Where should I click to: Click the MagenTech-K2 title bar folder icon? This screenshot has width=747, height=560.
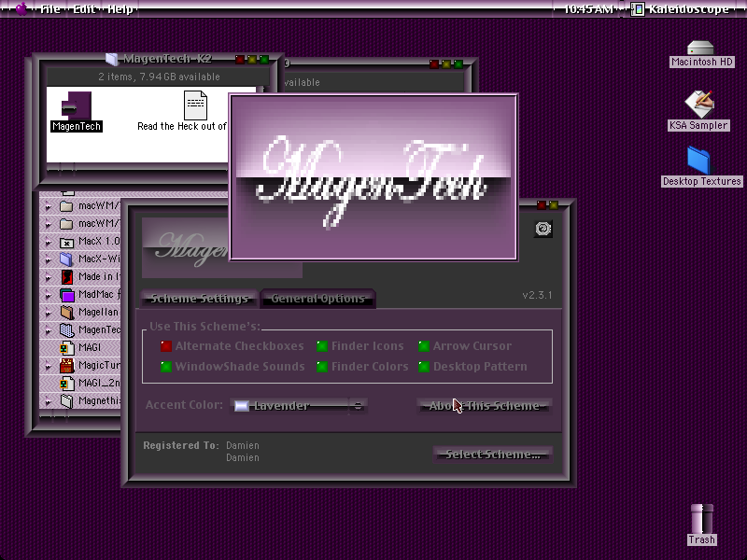(x=112, y=59)
